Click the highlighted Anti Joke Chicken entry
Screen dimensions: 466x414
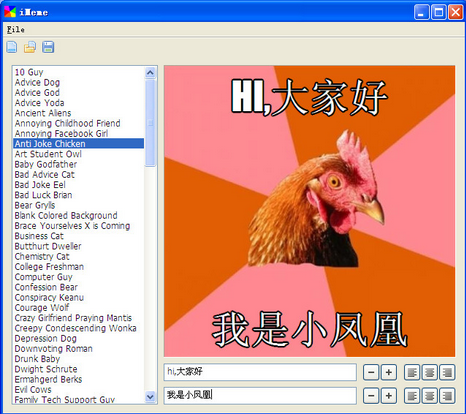click(x=79, y=144)
